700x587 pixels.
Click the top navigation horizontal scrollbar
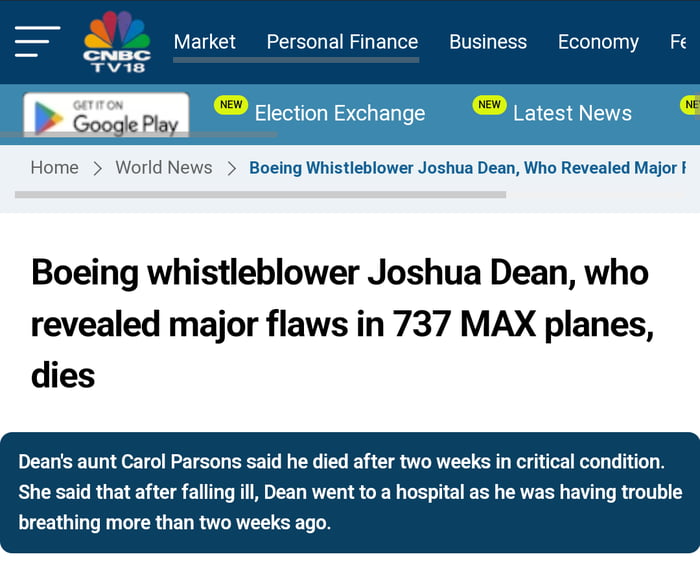point(296,60)
